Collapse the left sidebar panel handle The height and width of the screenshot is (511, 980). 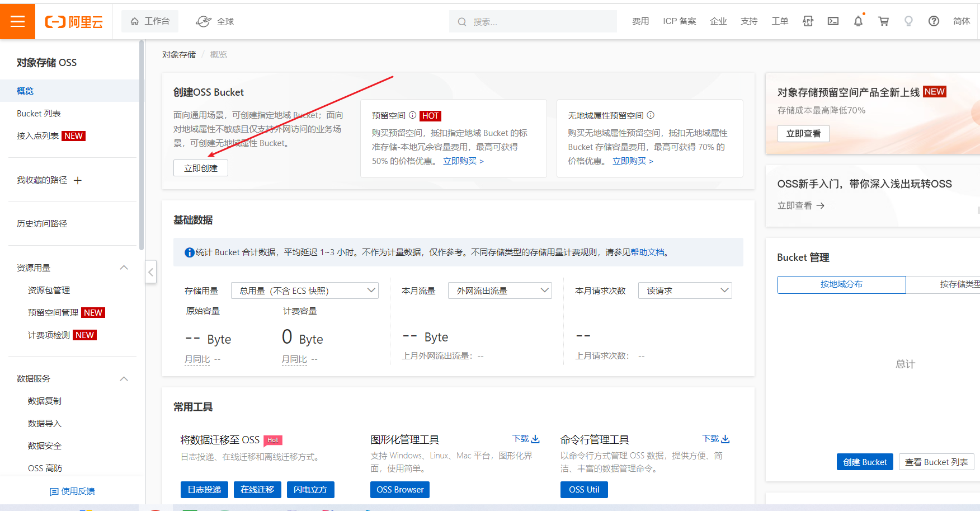point(150,273)
